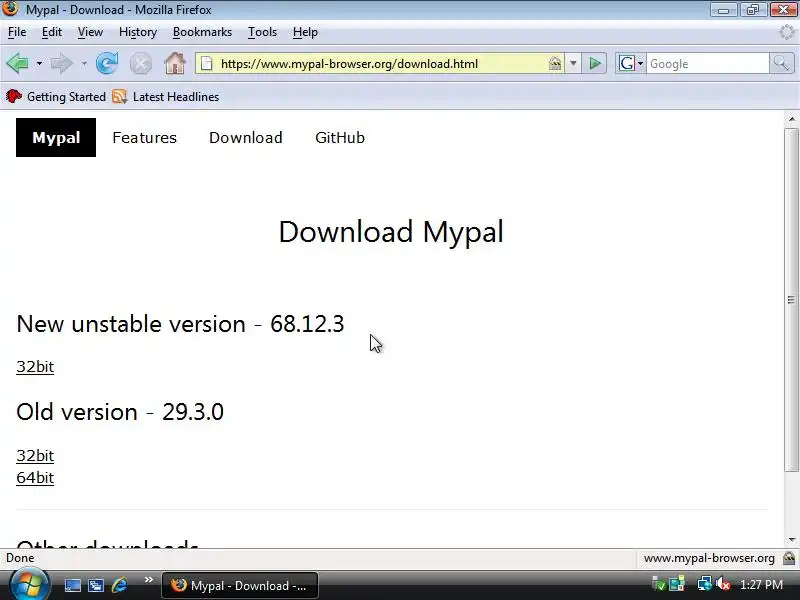Screen dimensions: 800x600
Task: Click the Stop loading icon
Action: pyautogui.click(x=140, y=64)
